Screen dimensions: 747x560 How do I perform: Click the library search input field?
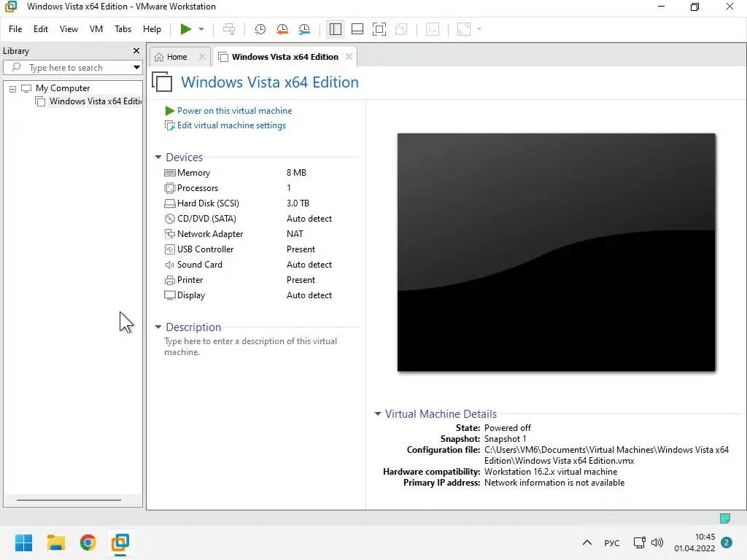point(71,68)
